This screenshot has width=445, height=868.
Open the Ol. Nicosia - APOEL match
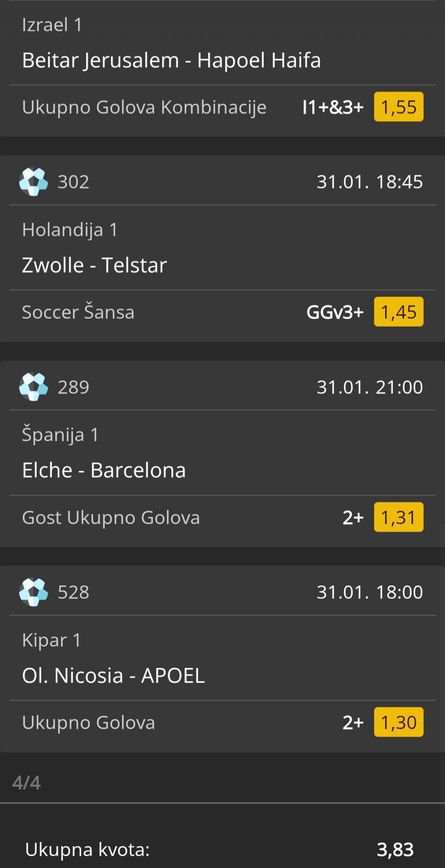click(x=113, y=675)
